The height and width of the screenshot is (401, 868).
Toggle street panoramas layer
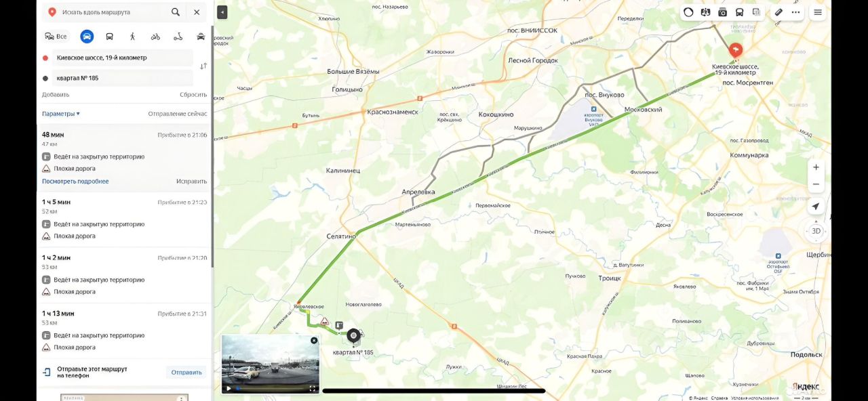(x=722, y=12)
